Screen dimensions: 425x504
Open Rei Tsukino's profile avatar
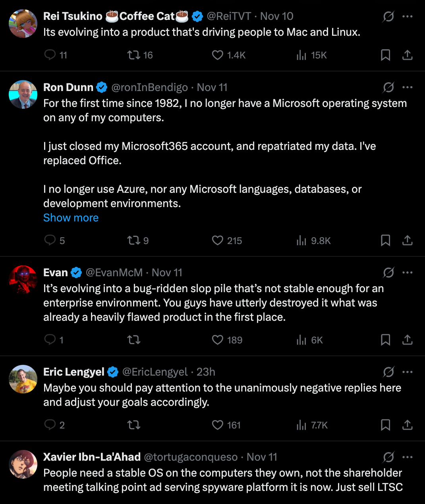pos(23,23)
